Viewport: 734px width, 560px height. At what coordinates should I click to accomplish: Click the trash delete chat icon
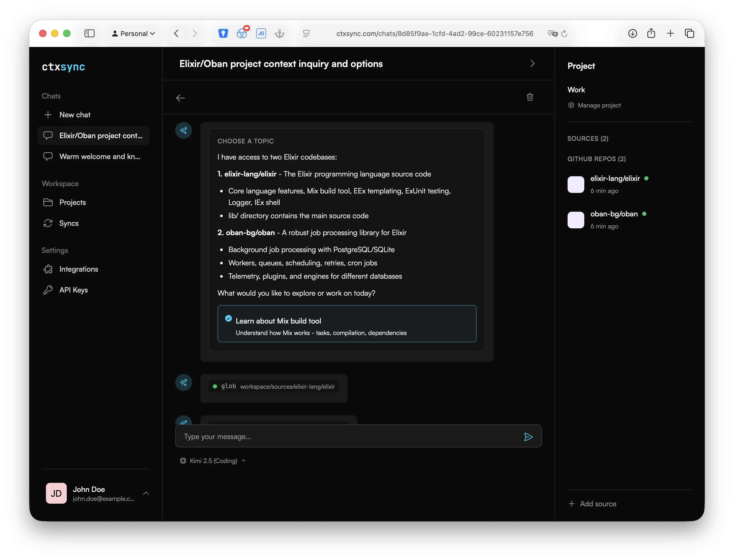530,97
